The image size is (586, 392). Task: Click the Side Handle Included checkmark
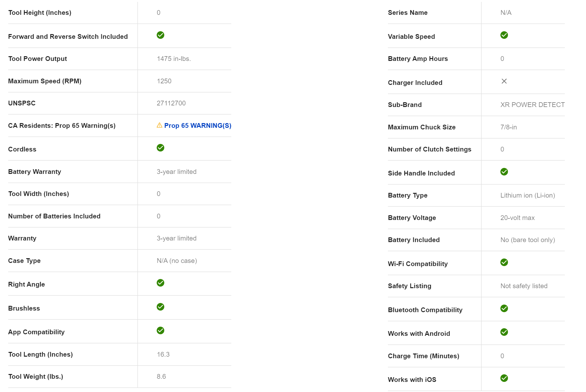[x=504, y=172]
